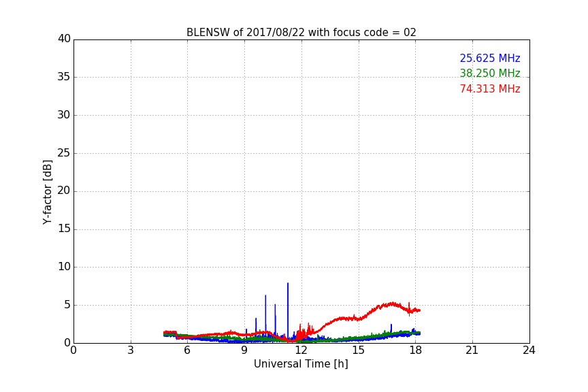
Task: Click the 'Y-factor [dB]' axis label
Action: tap(47, 192)
